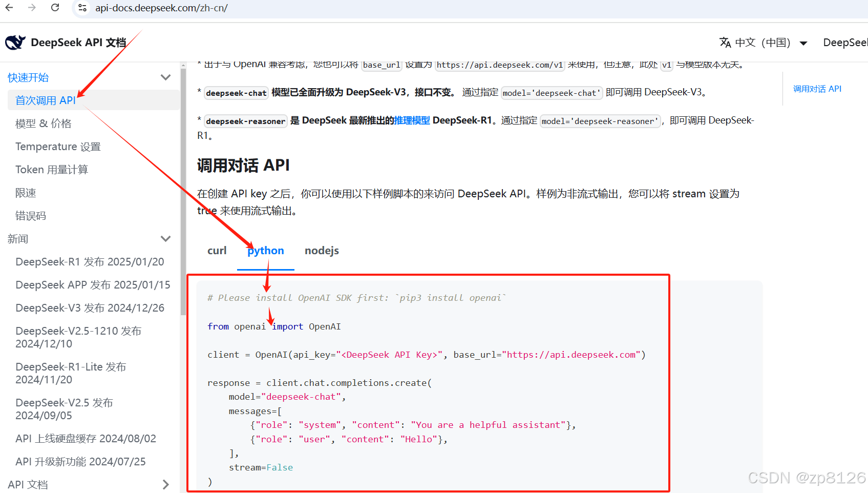The width and height of the screenshot is (868, 493).
Task: Switch to the python code tab
Action: 265,251
